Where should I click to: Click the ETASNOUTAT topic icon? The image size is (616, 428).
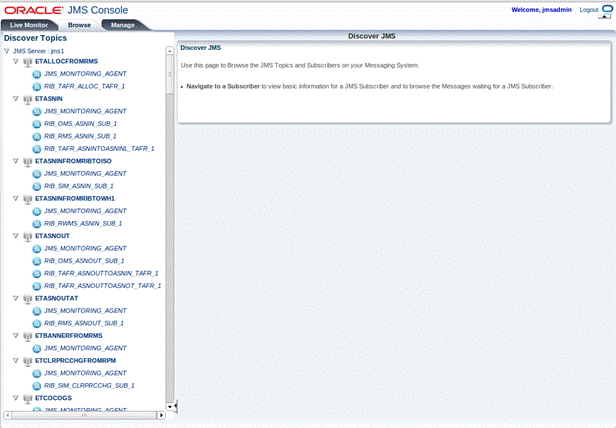[28, 299]
